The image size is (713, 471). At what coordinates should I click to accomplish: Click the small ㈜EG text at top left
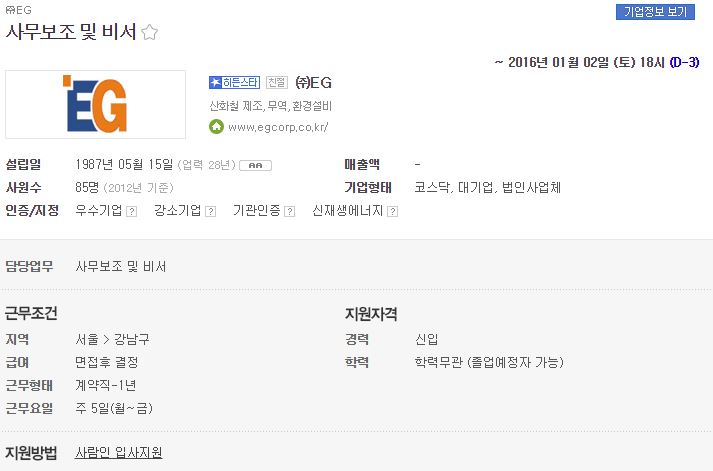[x=19, y=10]
